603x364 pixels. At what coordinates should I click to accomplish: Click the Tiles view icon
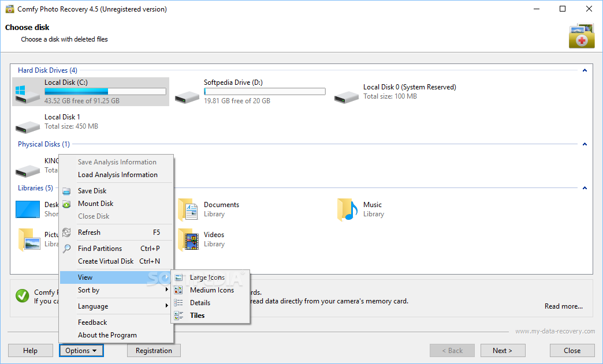(178, 315)
